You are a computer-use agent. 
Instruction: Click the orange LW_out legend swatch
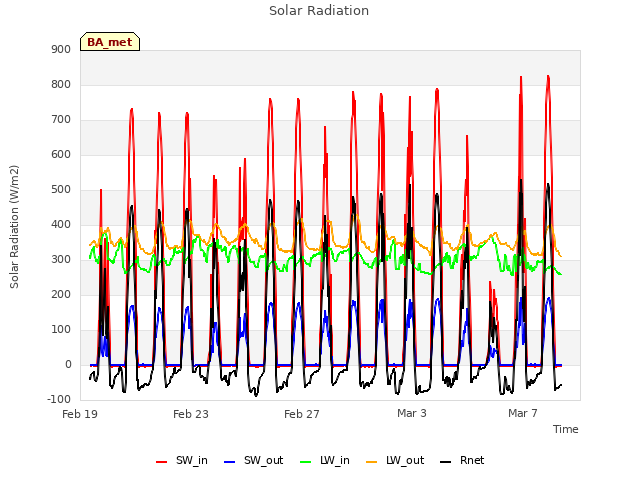(x=372, y=462)
